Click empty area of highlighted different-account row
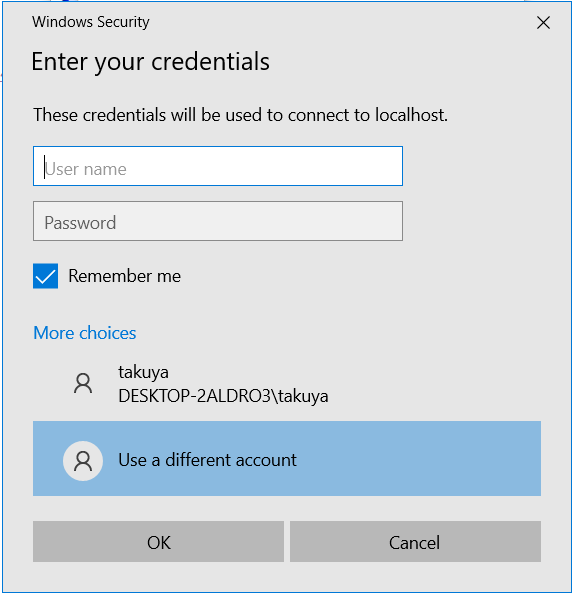This screenshot has height=598, width=577. [419, 458]
